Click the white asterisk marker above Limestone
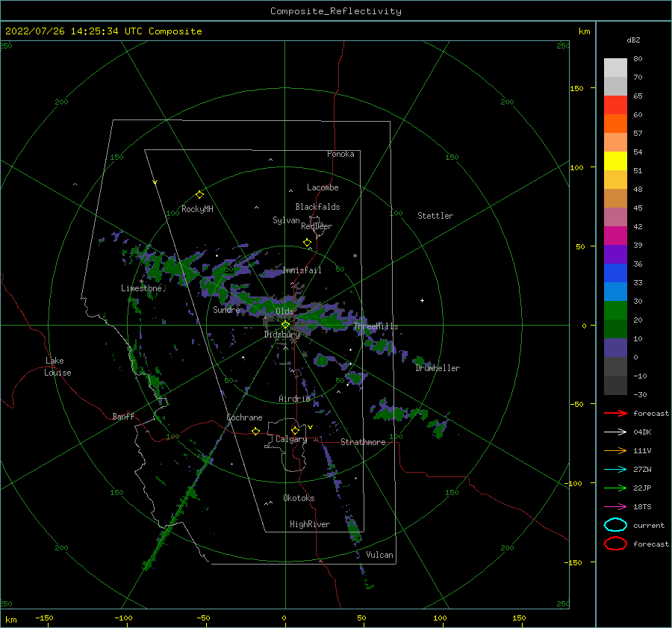Image resolution: width=672 pixels, height=628 pixels. 141,282
